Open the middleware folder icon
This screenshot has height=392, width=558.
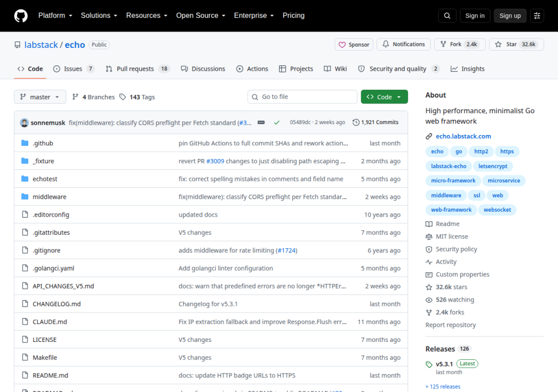click(25, 197)
